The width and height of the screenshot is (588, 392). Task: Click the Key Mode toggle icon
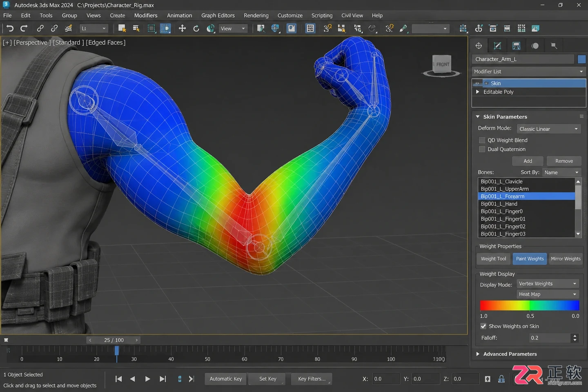[180, 379]
